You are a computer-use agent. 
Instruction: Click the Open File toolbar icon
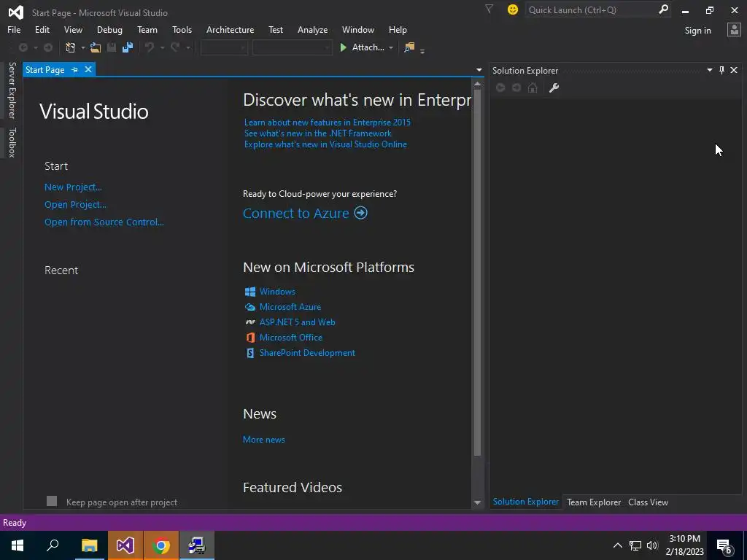(x=96, y=47)
